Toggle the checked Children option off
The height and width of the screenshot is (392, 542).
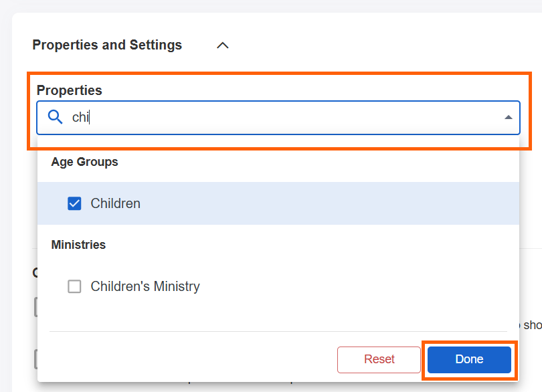[x=74, y=203]
